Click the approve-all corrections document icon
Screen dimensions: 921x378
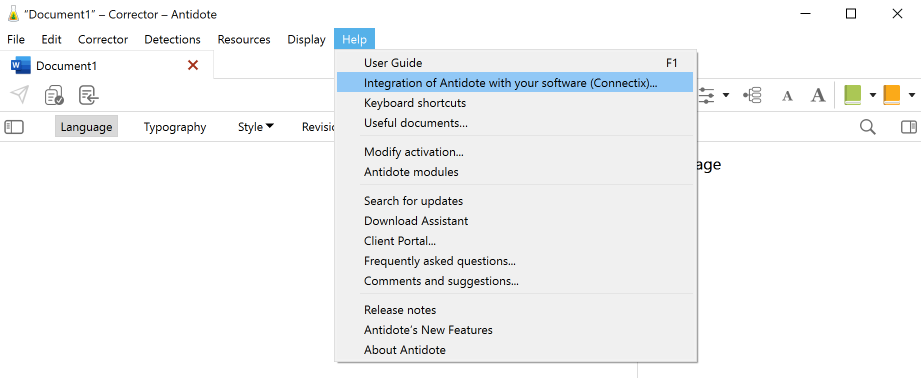click(54, 94)
